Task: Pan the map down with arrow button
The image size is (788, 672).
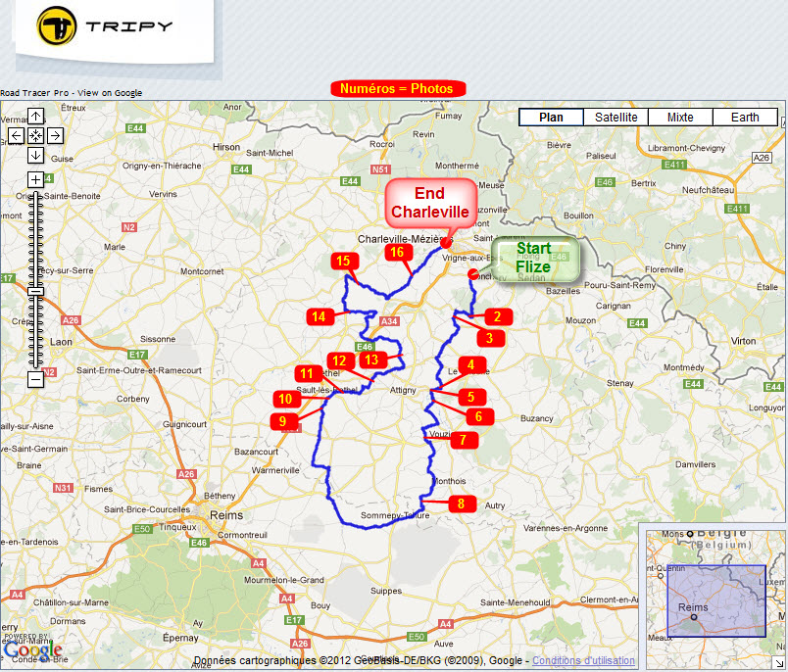Action: click(x=35, y=155)
